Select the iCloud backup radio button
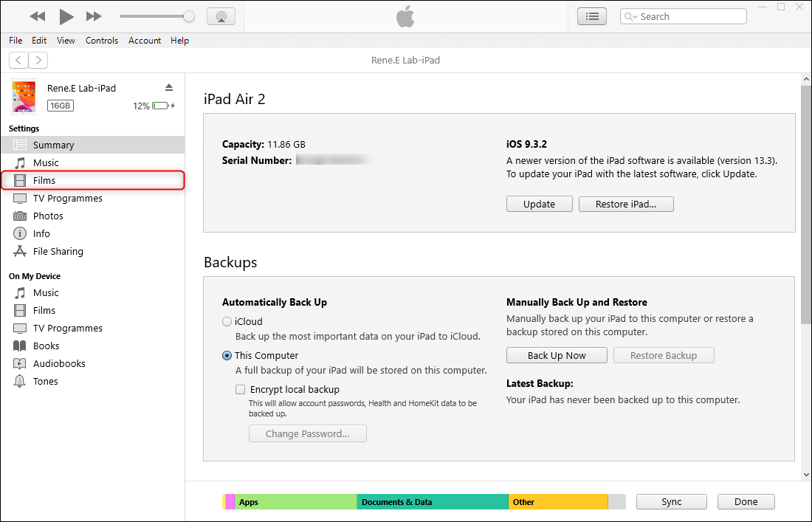Viewport: 812px width, 522px height. pyautogui.click(x=227, y=322)
